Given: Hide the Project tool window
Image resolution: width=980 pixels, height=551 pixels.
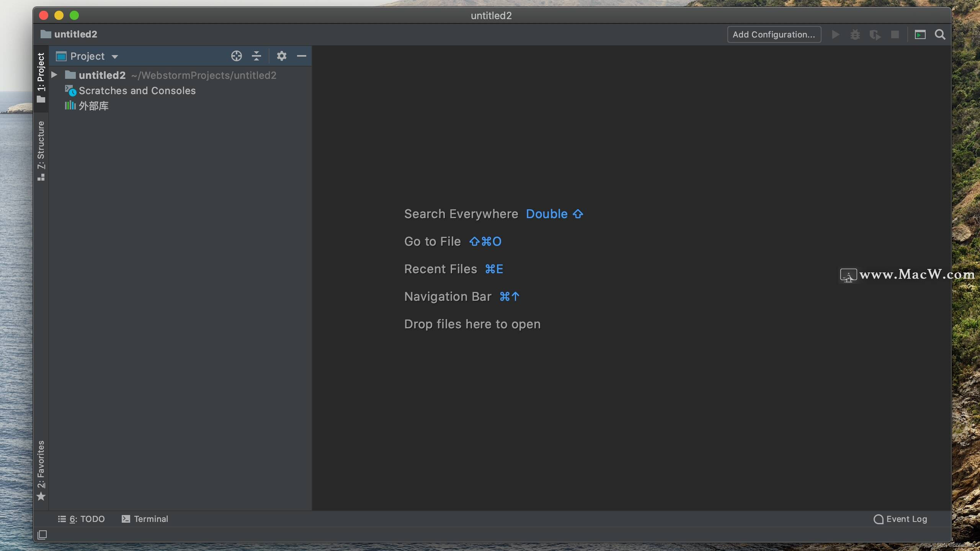Looking at the screenshot, I should [x=301, y=56].
